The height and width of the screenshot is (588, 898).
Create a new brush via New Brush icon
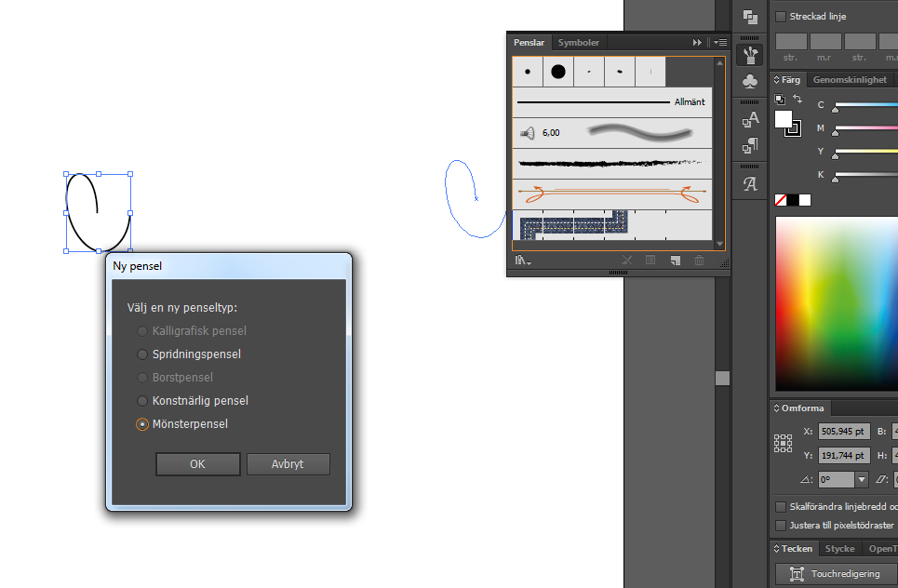pyautogui.click(x=676, y=260)
